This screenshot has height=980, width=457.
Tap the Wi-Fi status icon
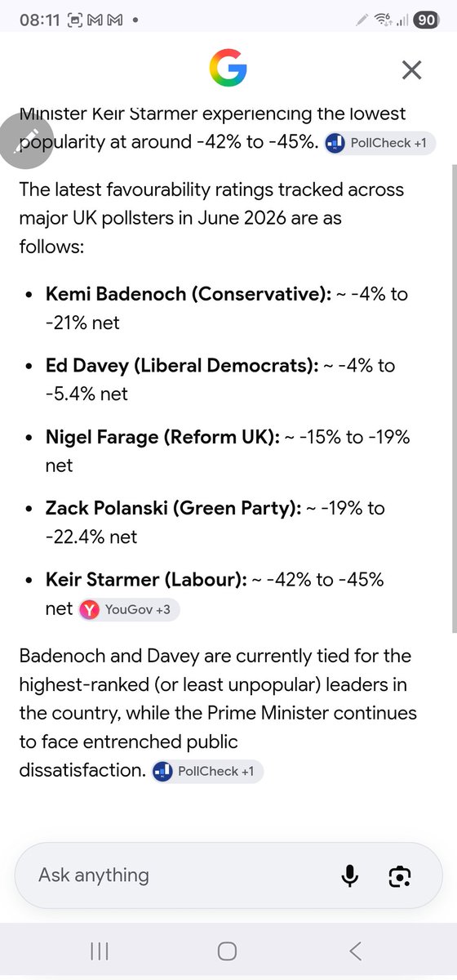pos(383,19)
